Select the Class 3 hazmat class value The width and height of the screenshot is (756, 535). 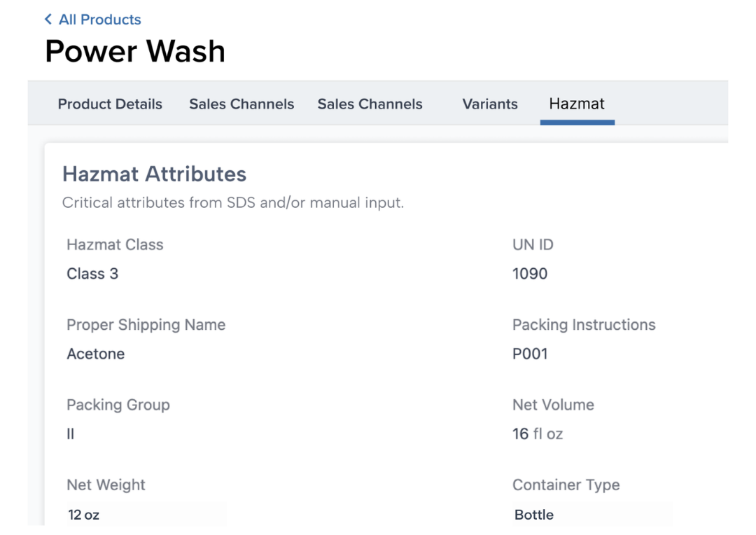pos(92,274)
